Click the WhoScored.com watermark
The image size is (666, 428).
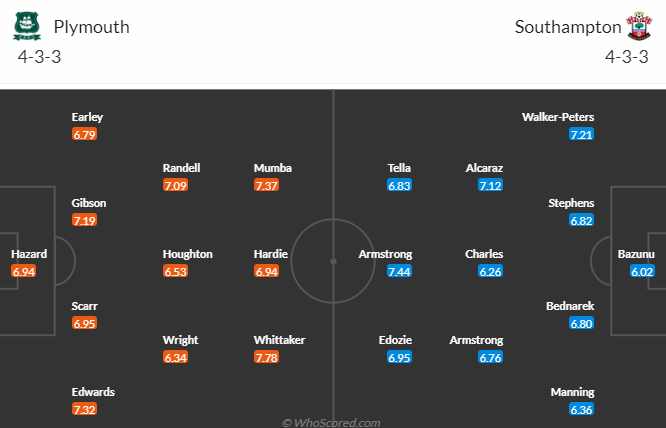(x=332, y=423)
